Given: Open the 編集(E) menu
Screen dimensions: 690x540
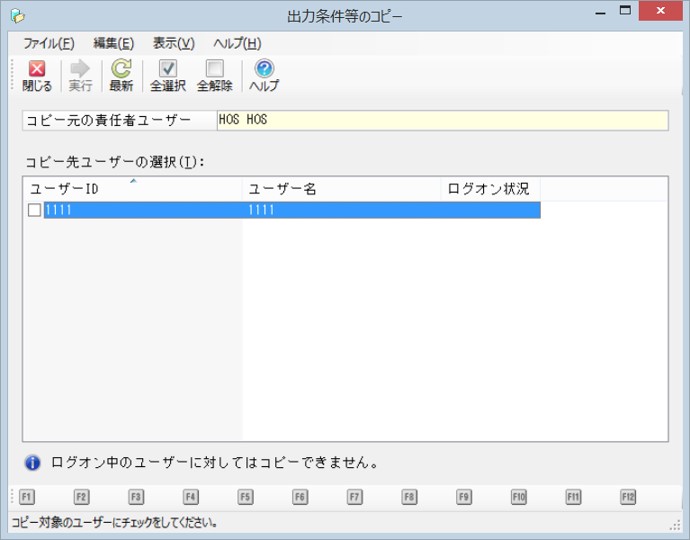Looking at the screenshot, I should point(114,44).
